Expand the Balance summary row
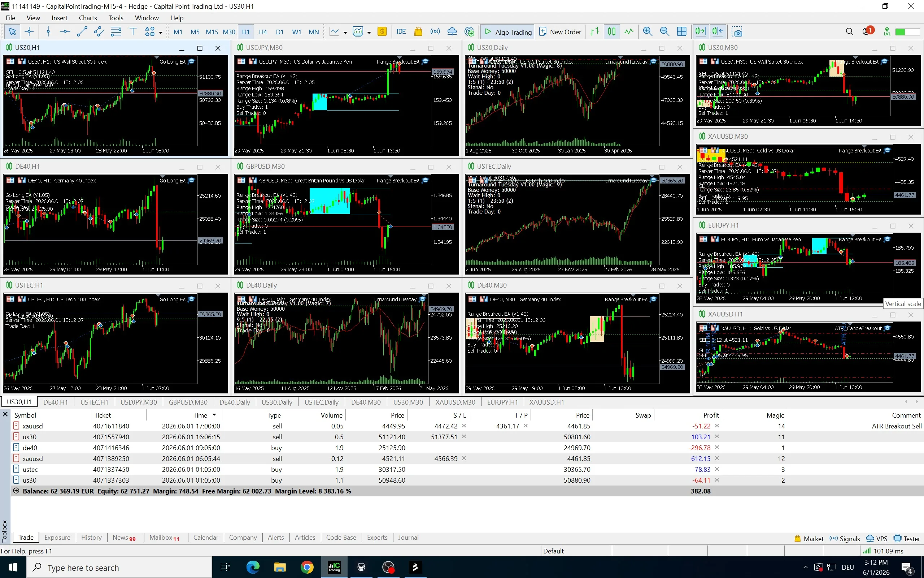 (x=16, y=491)
